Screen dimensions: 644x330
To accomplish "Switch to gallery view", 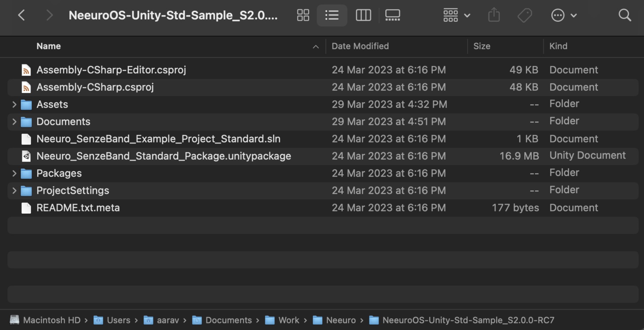I will click(392, 15).
